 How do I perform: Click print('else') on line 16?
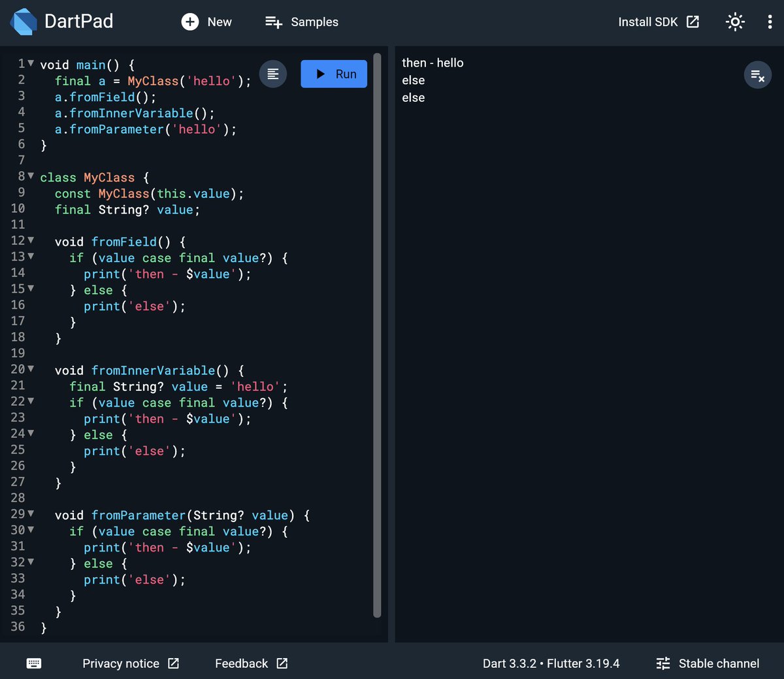pyautogui.click(x=135, y=306)
